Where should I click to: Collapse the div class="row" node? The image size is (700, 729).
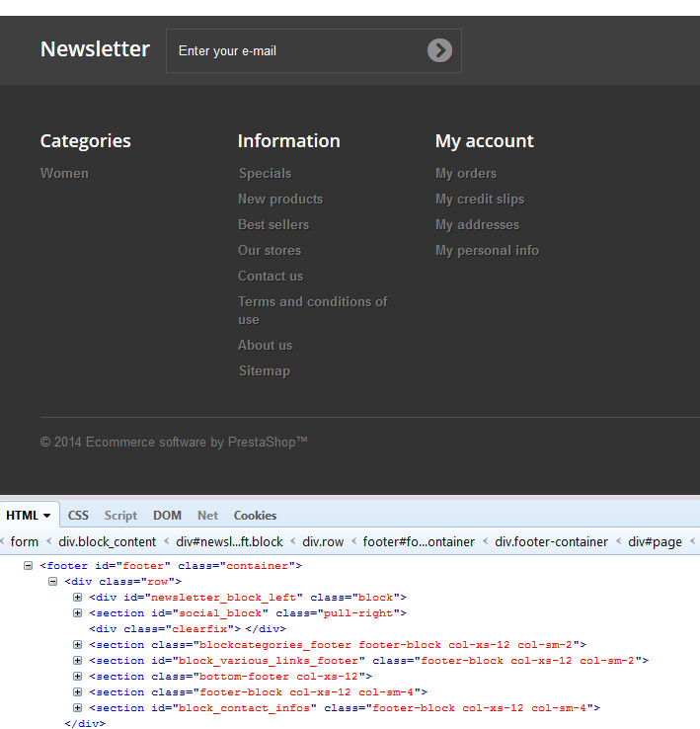53,582
